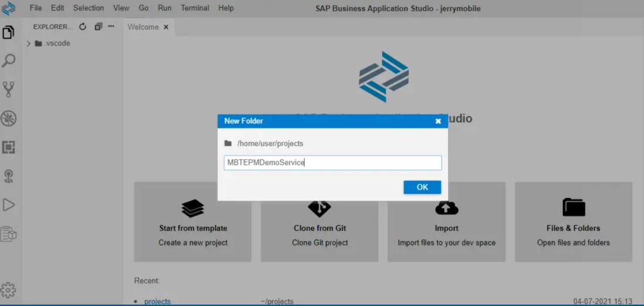The image size is (644, 306).
Task: Click the folder name input field
Action: point(333,163)
